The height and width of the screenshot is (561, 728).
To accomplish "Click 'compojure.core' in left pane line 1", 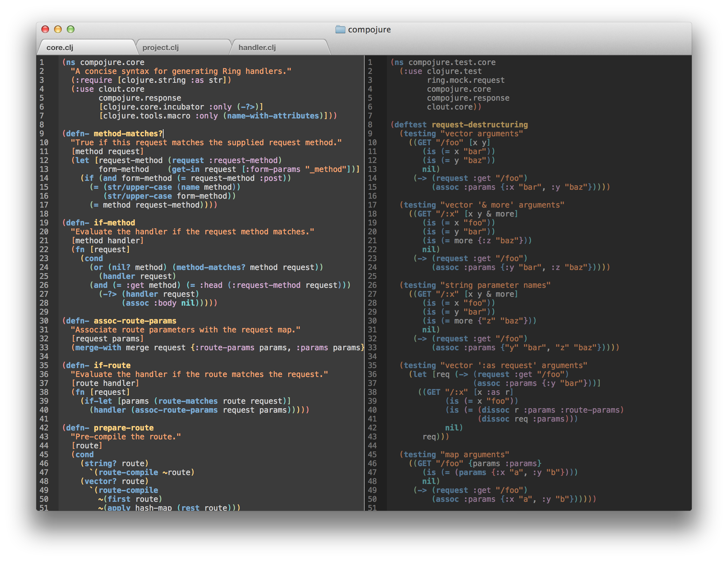I will click(x=112, y=62).
